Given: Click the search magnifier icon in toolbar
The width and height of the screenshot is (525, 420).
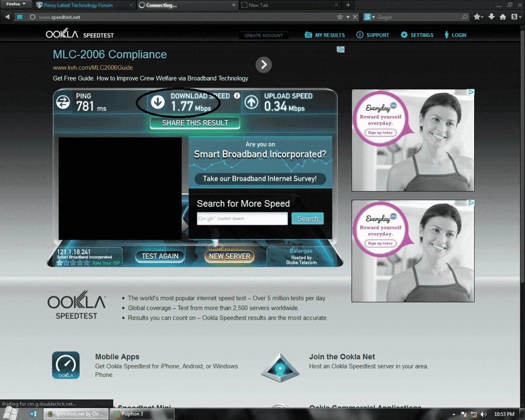Looking at the screenshot, I should pyautogui.click(x=465, y=17).
